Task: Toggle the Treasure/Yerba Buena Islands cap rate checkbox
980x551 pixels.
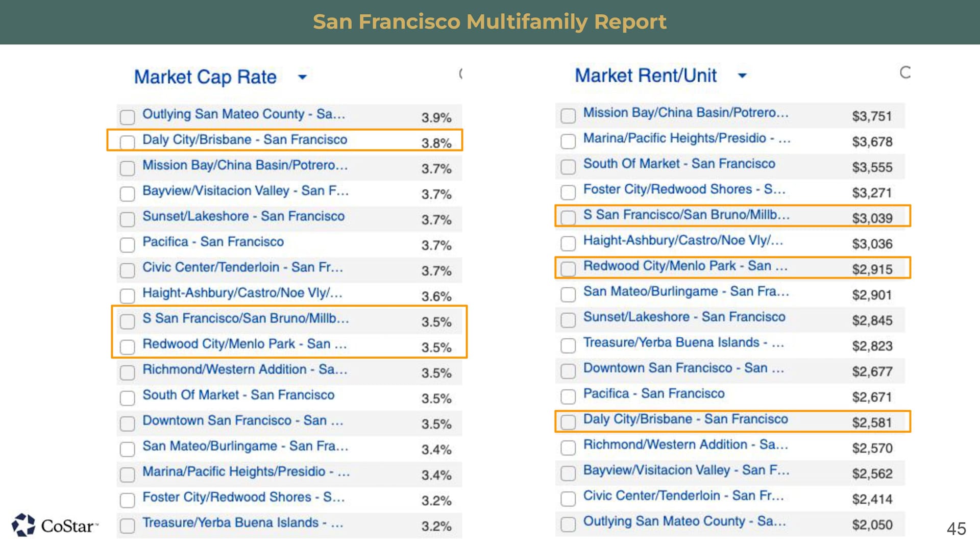Action: tap(127, 525)
